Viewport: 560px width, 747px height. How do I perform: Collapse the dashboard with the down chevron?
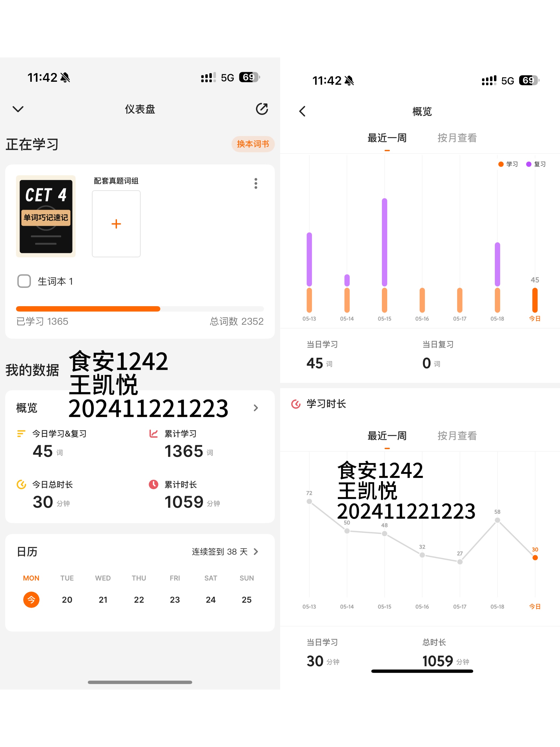pos(18,109)
